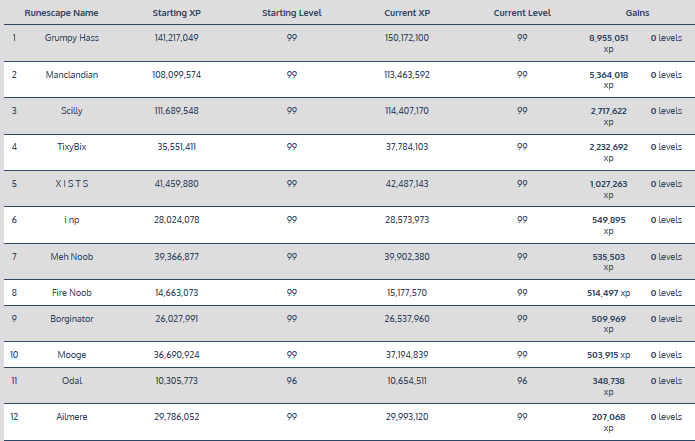Open TixyBix player entry

(x=71, y=147)
